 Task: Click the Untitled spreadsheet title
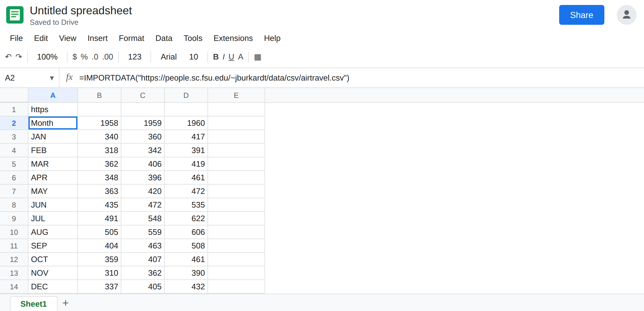[x=81, y=11]
